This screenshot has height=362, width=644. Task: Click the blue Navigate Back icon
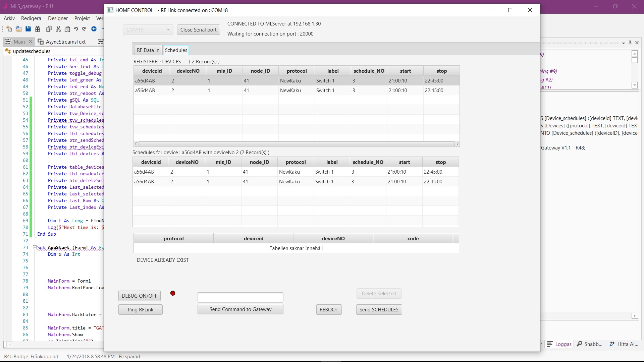pyautogui.click(x=94, y=29)
